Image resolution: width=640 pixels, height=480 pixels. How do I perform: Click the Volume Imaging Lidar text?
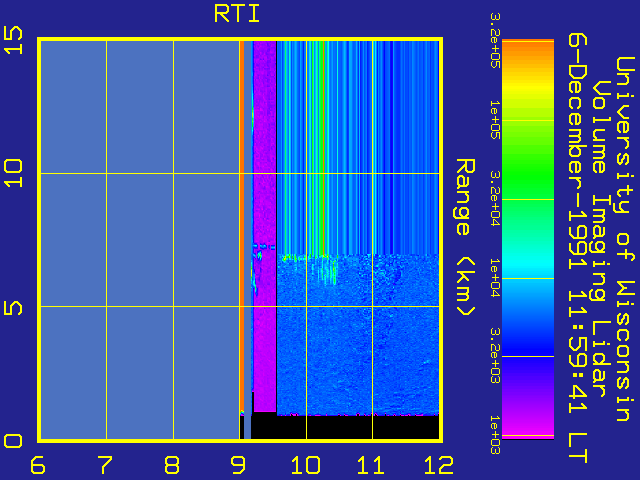tap(601, 239)
